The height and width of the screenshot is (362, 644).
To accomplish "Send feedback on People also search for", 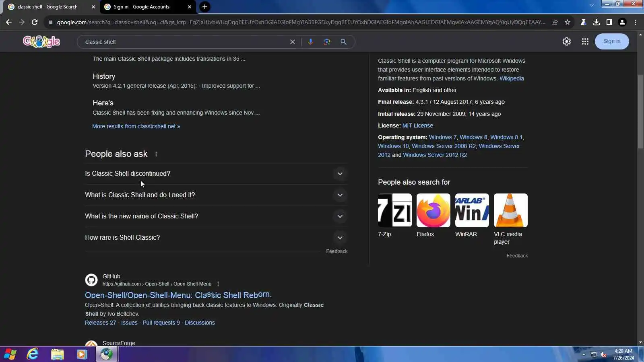I will click(x=517, y=256).
